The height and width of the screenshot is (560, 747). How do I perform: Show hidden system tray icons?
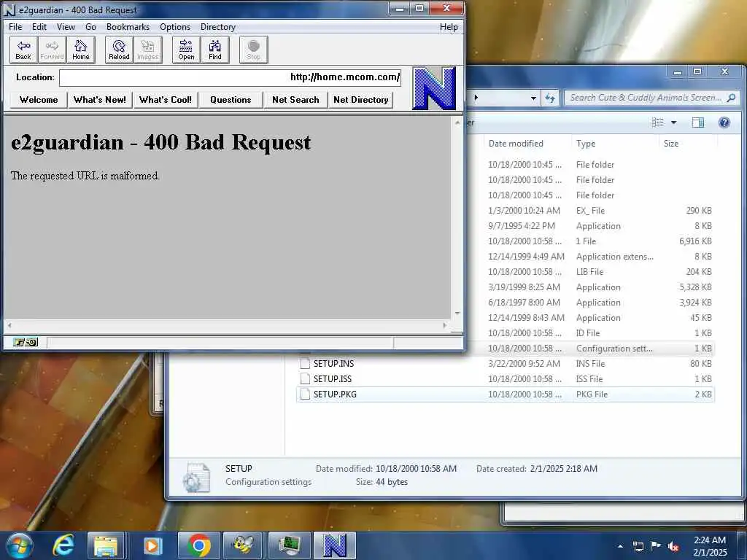coord(620,546)
